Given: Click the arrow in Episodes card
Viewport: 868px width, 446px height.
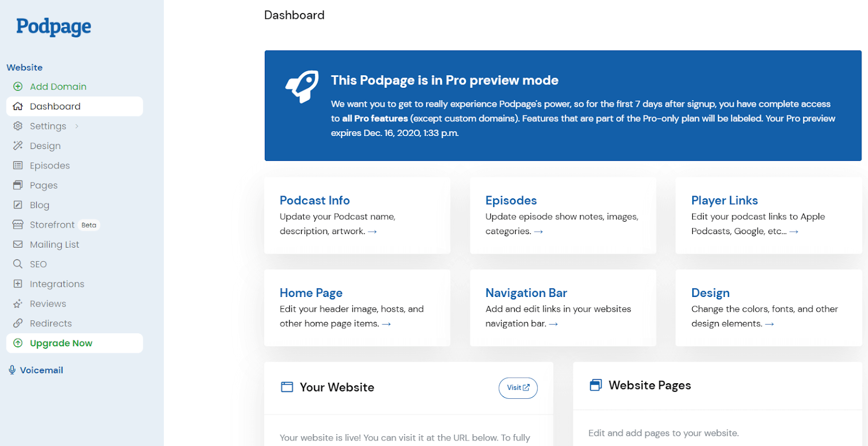Looking at the screenshot, I should coord(538,231).
